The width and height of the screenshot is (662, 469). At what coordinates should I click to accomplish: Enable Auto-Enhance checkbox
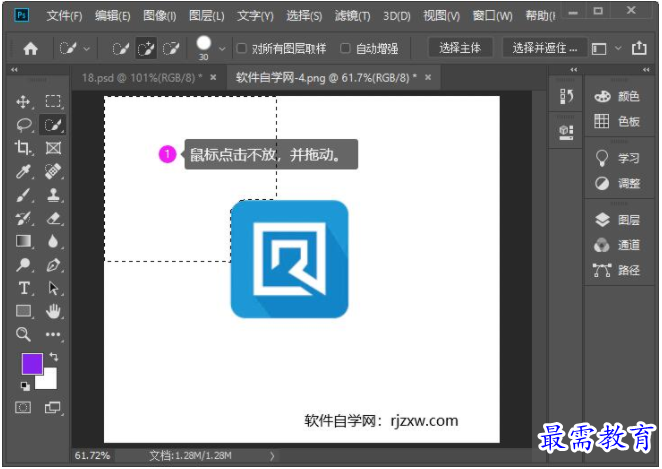345,48
